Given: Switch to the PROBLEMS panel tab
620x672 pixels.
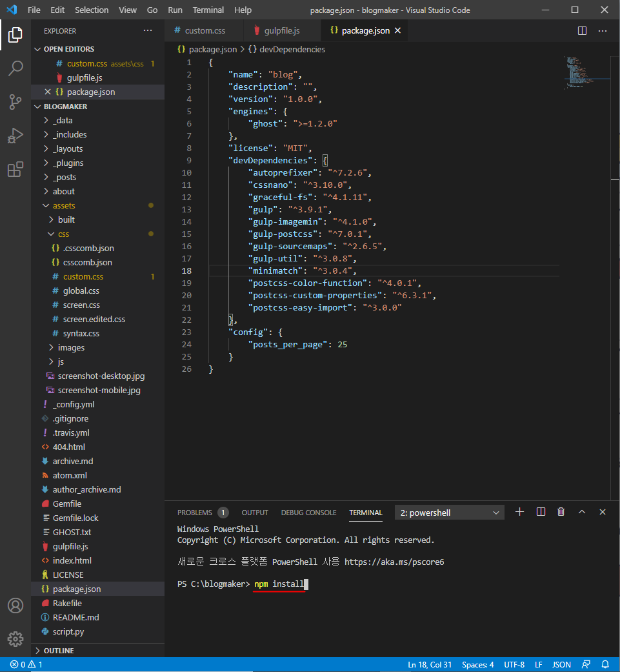Looking at the screenshot, I should click(x=203, y=513).
